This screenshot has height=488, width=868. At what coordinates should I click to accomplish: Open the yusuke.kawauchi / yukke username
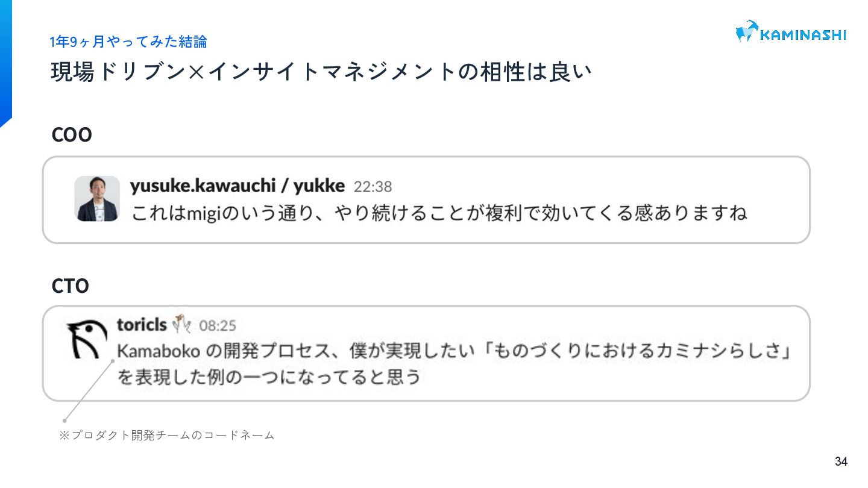point(237,186)
